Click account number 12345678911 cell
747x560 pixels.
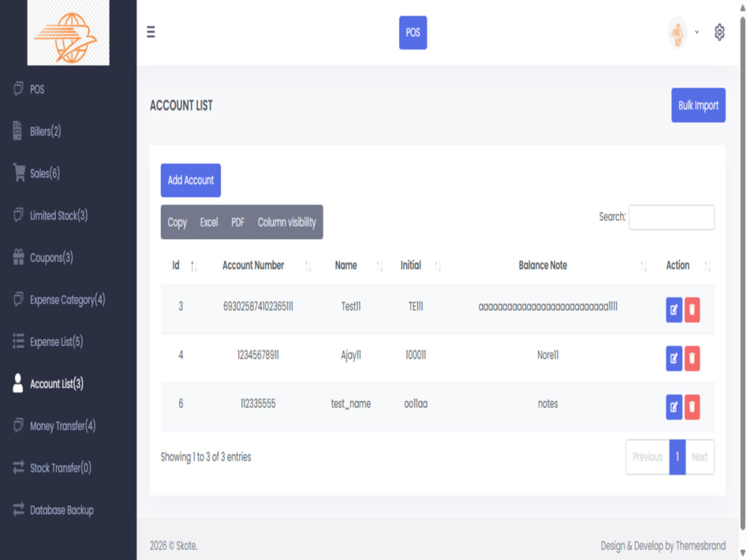click(258, 355)
